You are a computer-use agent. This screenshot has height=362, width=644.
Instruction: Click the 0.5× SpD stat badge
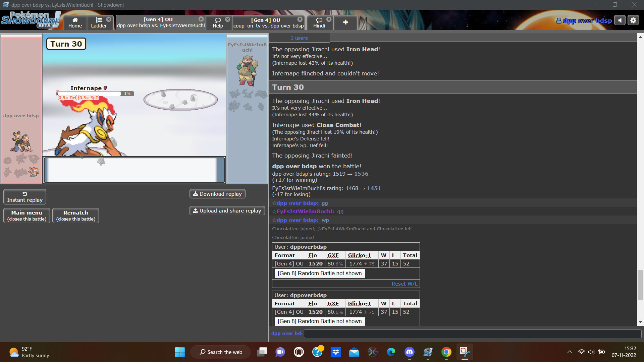(x=89, y=98)
